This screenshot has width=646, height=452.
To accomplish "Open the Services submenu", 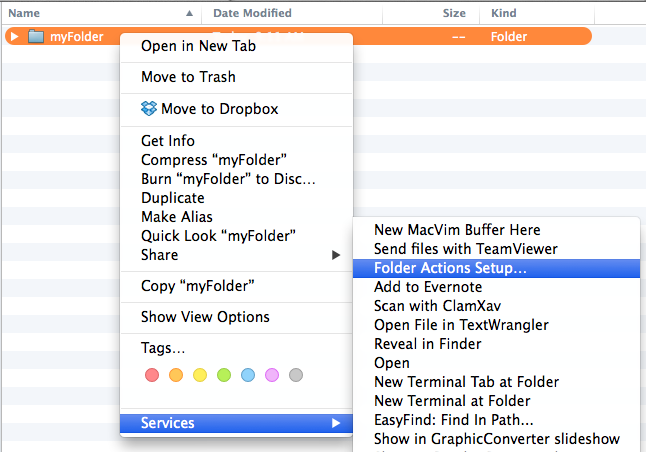I will point(236,423).
